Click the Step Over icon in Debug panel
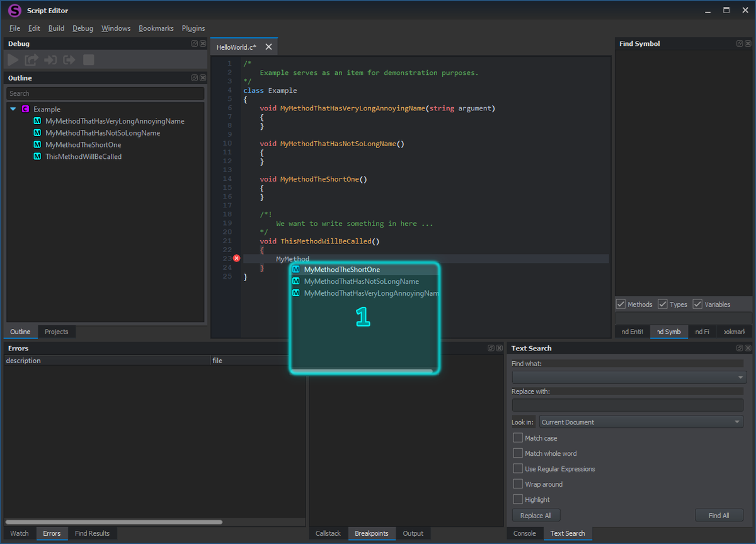 [x=30, y=59]
